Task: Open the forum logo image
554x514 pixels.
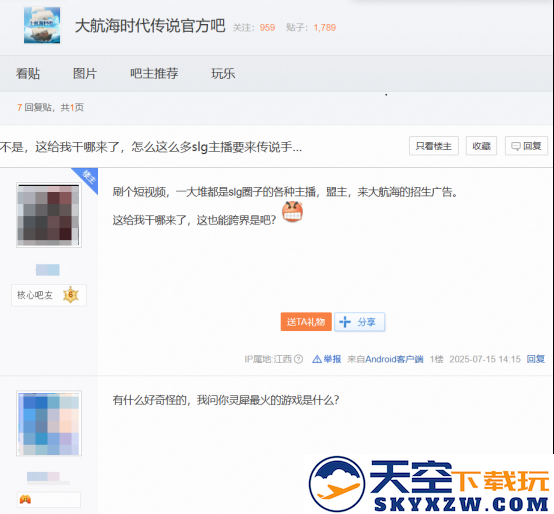Action: tap(42, 25)
